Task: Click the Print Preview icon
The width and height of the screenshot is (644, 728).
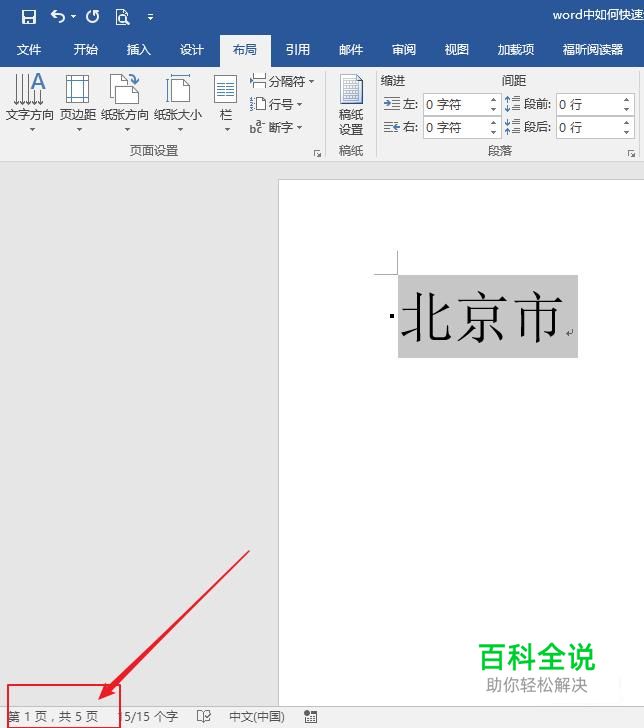Action: point(122,17)
